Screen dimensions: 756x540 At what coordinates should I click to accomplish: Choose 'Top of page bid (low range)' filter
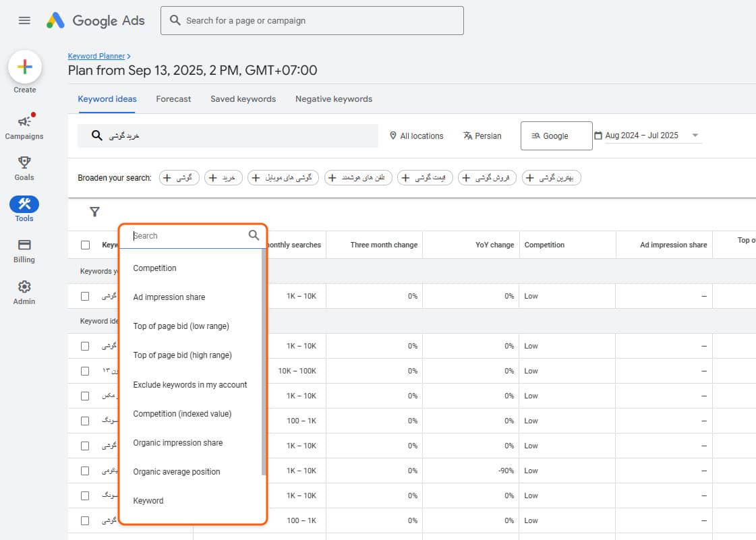[181, 326]
